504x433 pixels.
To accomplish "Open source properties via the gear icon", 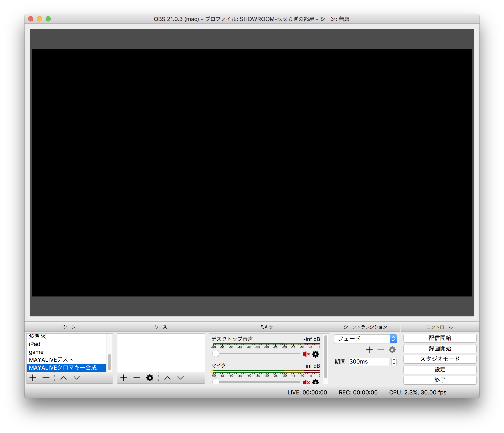I will [150, 378].
